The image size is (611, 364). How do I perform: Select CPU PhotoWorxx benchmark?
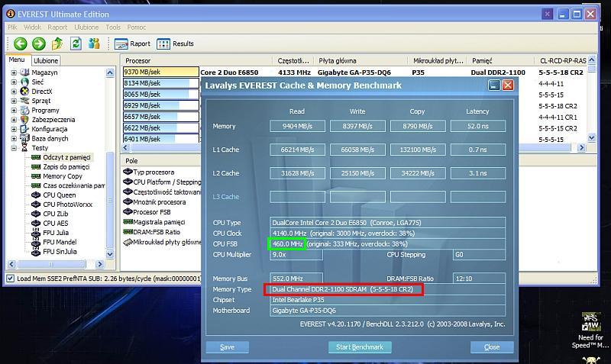coord(67,205)
